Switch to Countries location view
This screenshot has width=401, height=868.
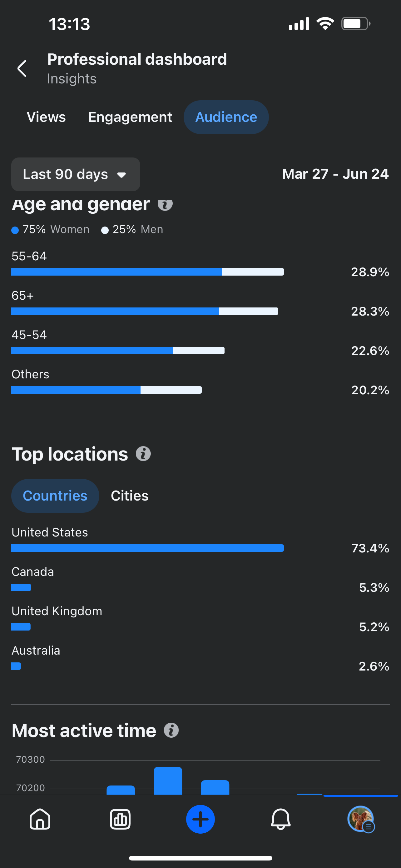[x=55, y=496]
